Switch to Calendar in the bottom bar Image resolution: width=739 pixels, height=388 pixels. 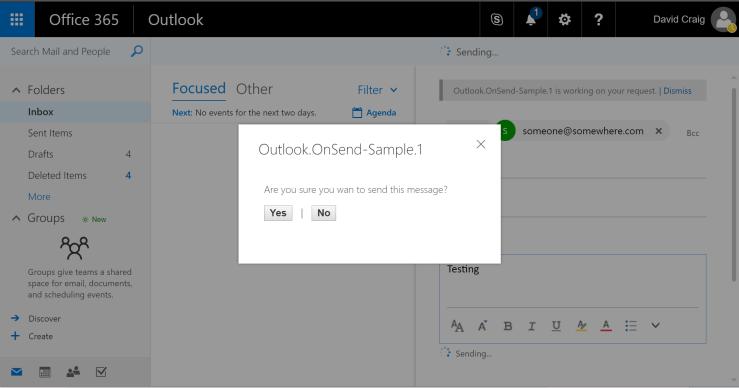[x=45, y=372]
